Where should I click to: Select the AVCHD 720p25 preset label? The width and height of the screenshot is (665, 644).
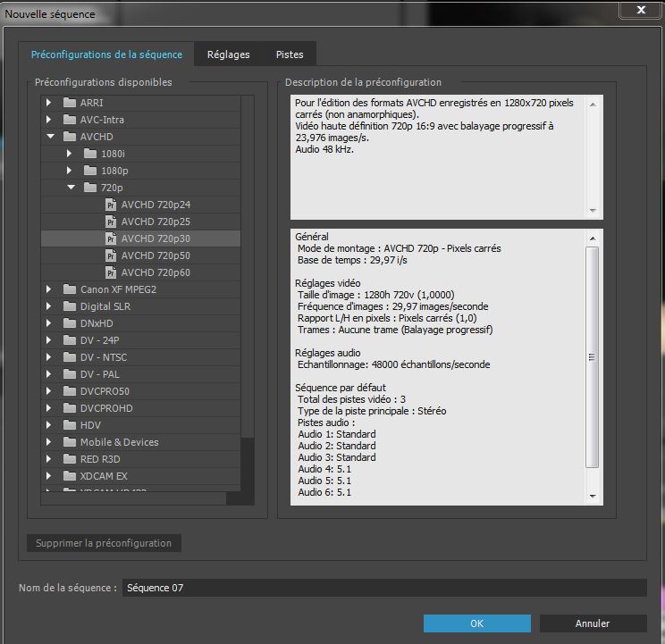coord(156,222)
